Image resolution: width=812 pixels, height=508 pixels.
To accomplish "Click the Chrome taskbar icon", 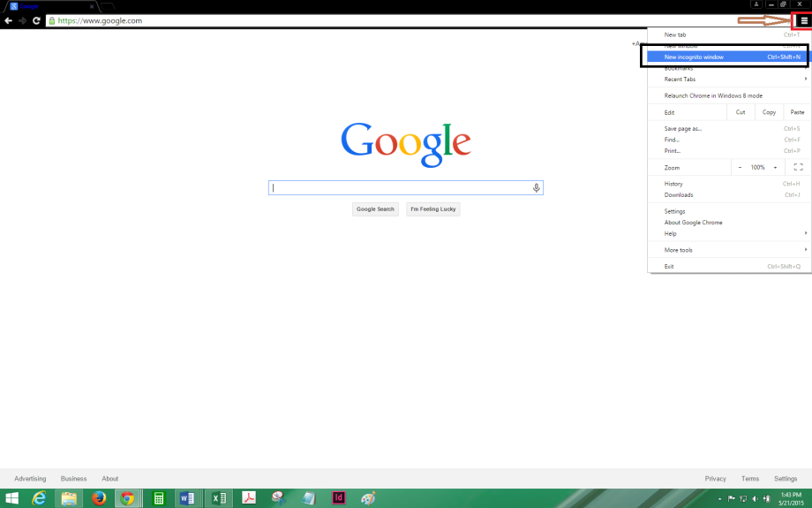I will [127, 498].
